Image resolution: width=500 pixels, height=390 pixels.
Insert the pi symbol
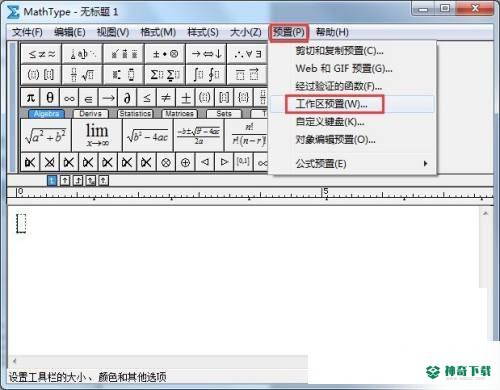pos(30,98)
